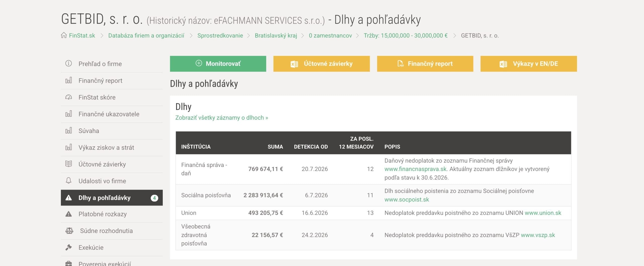Screen dimensions: 644x266
Task: Click the briefcase icon beside Poverenia exekúcií
Action: pos(68,263)
